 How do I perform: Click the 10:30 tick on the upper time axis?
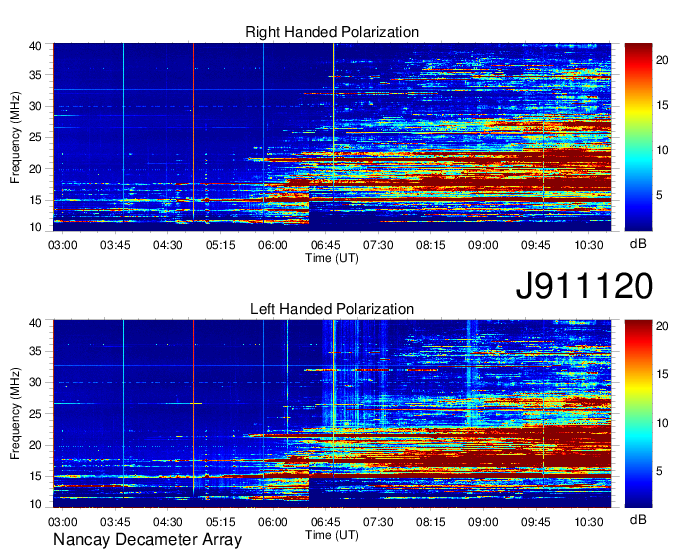588,245
